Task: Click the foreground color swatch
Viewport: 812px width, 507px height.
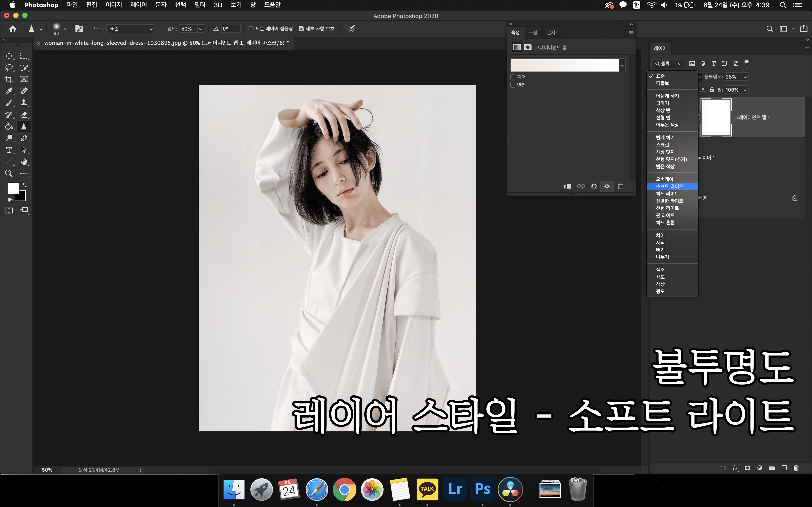Action: click(x=13, y=189)
